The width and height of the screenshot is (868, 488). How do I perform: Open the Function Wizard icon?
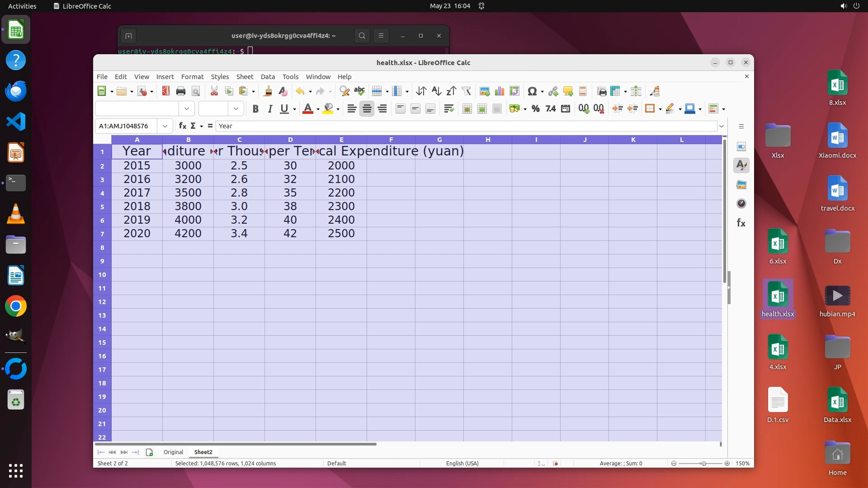[x=182, y=126]
